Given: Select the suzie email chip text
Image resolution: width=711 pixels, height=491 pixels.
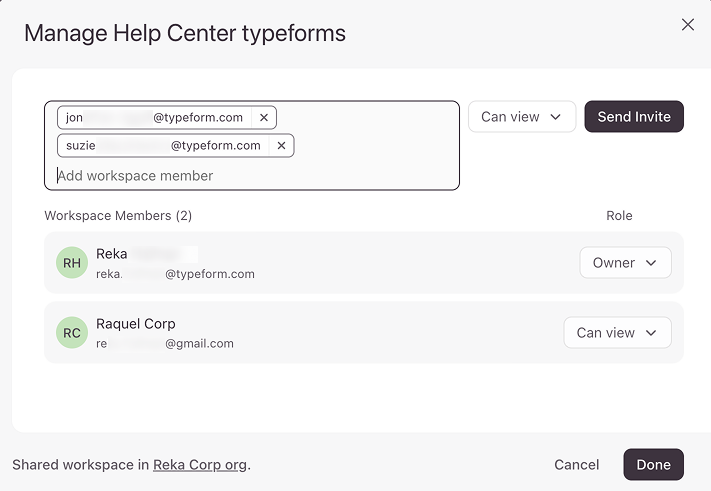Looking at the screenshot, I should point(163,146).
